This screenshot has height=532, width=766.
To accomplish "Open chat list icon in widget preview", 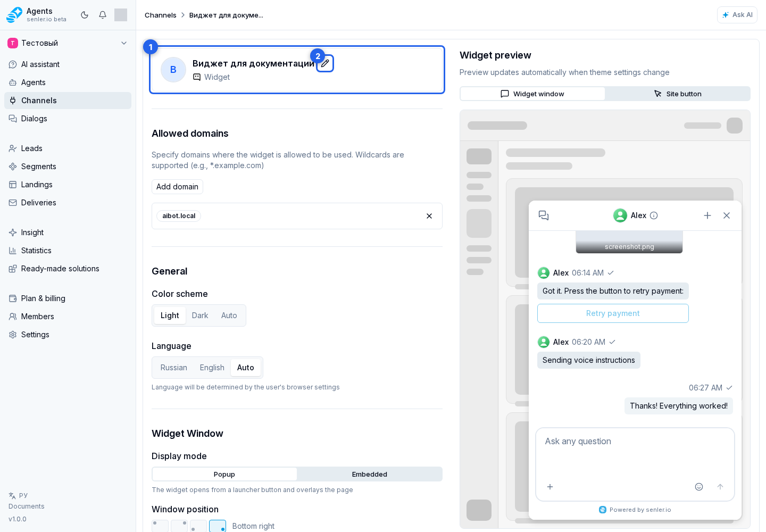I will tap(544, 215).
